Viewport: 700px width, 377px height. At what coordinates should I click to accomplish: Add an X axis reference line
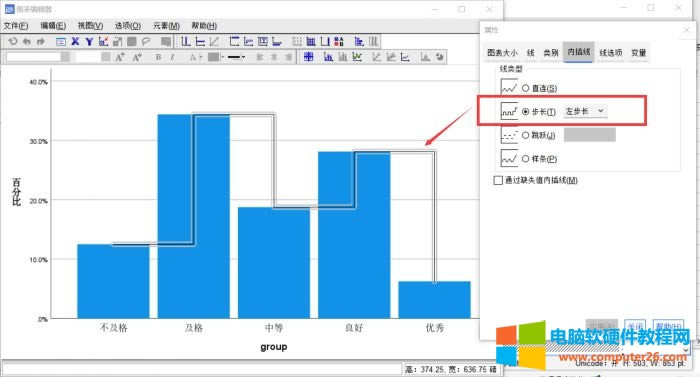point(186,42)
